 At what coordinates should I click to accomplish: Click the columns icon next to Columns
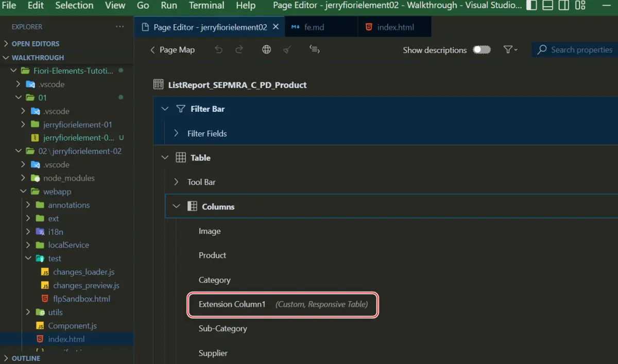point(192,206)
